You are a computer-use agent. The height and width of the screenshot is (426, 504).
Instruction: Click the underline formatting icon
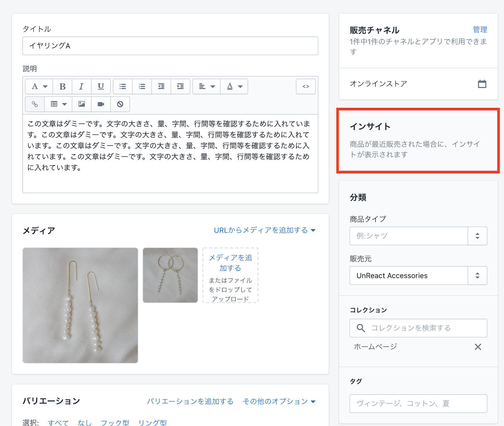tap(101, 86)
